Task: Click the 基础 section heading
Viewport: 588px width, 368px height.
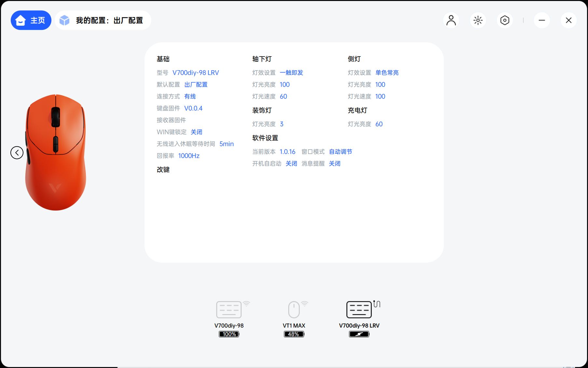Action: point(163,59)
